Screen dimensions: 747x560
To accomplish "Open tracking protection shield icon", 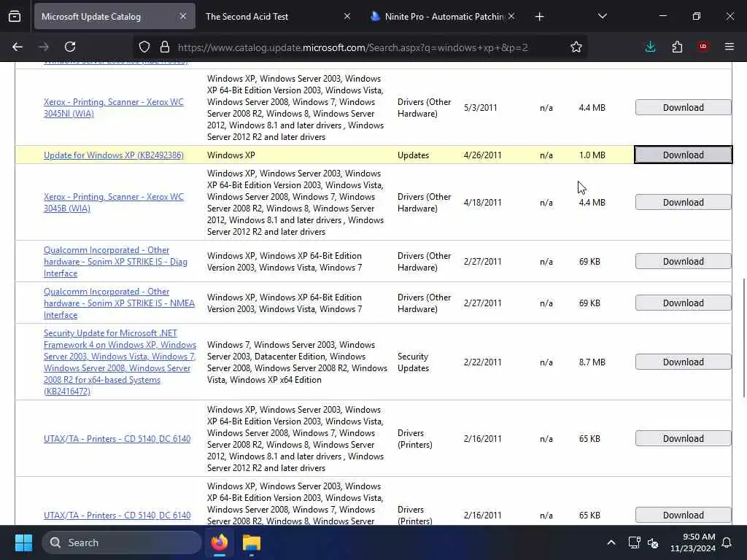I will [x=144, y=47].
